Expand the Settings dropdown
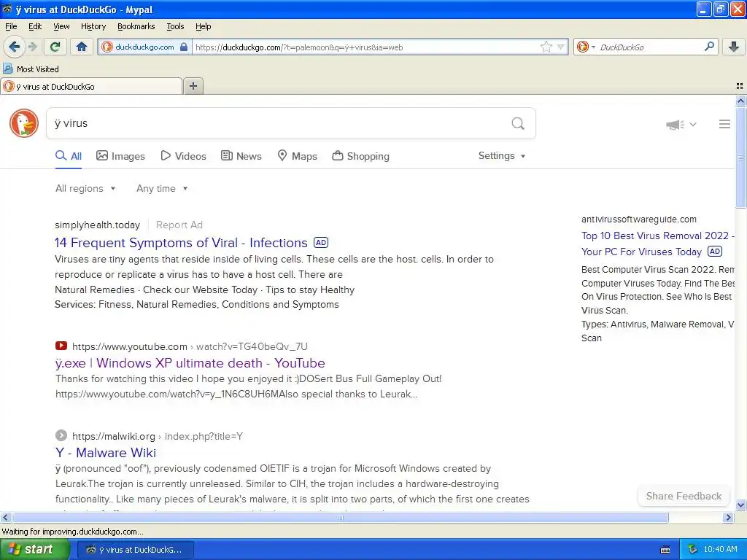 coord(502,156)
